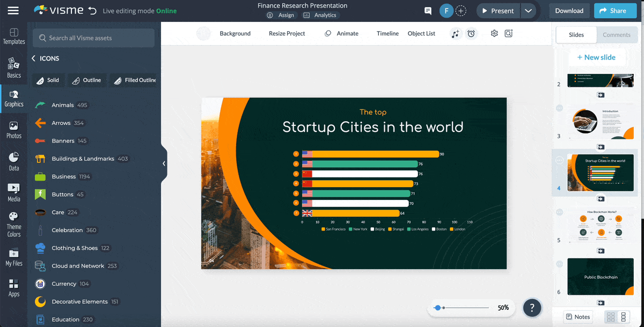Open the Graphics sidebar panel

click(x=14, y=99)
